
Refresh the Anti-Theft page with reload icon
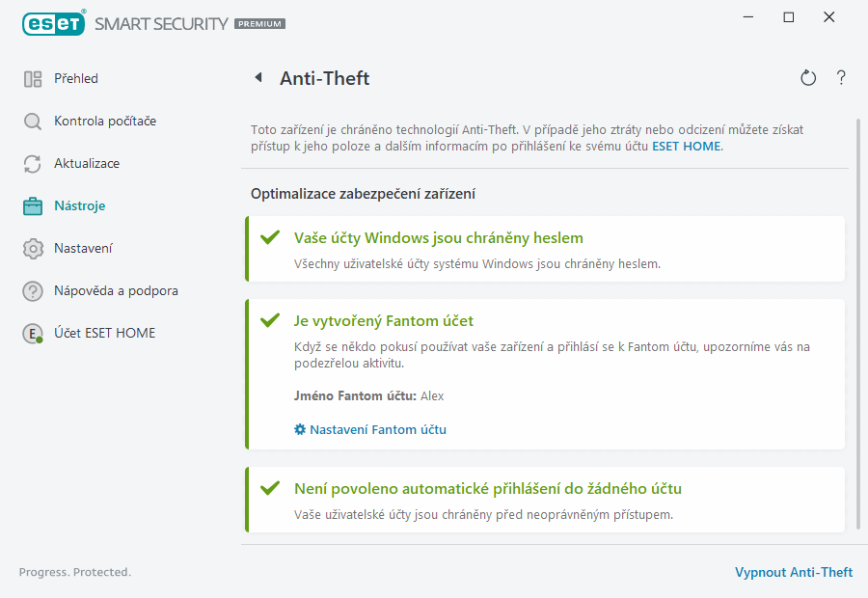tap(808, 78)
